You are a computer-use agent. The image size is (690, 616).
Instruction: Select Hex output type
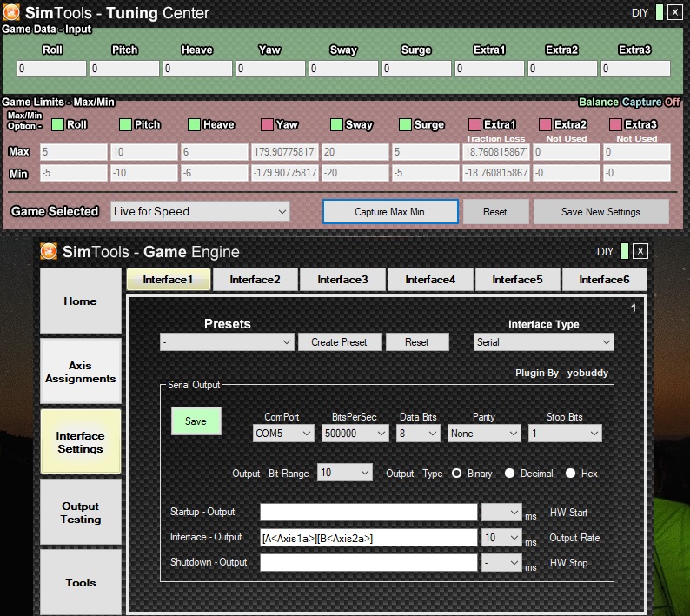[x=570, y=474]
